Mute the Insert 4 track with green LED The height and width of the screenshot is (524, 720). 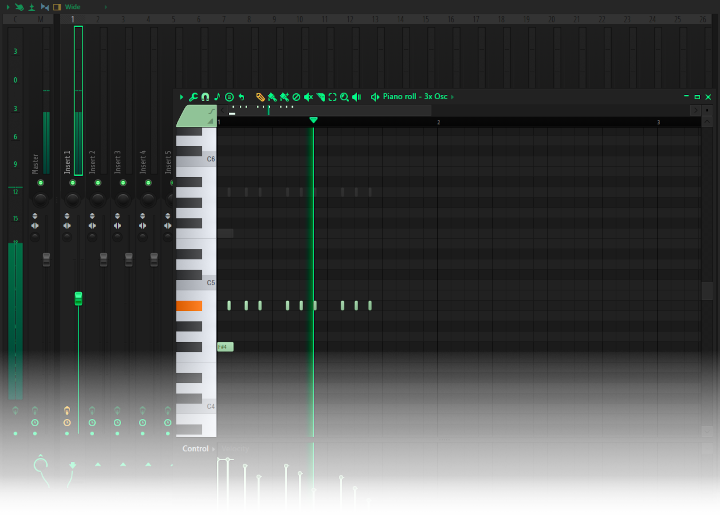point(148,183)
